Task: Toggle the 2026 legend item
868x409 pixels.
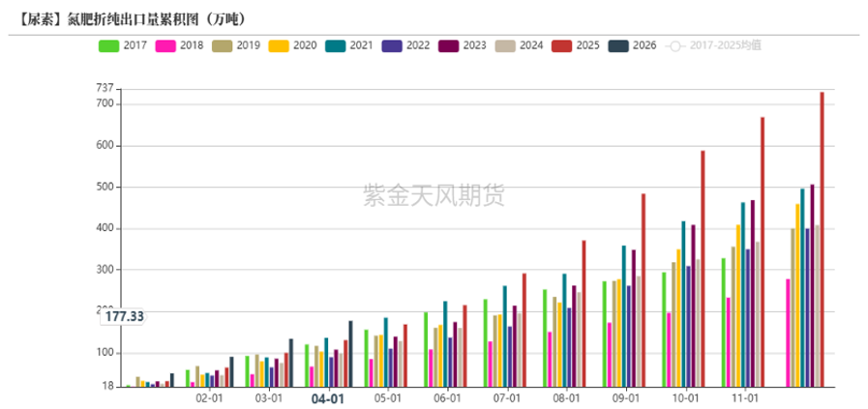Action: 632,45
